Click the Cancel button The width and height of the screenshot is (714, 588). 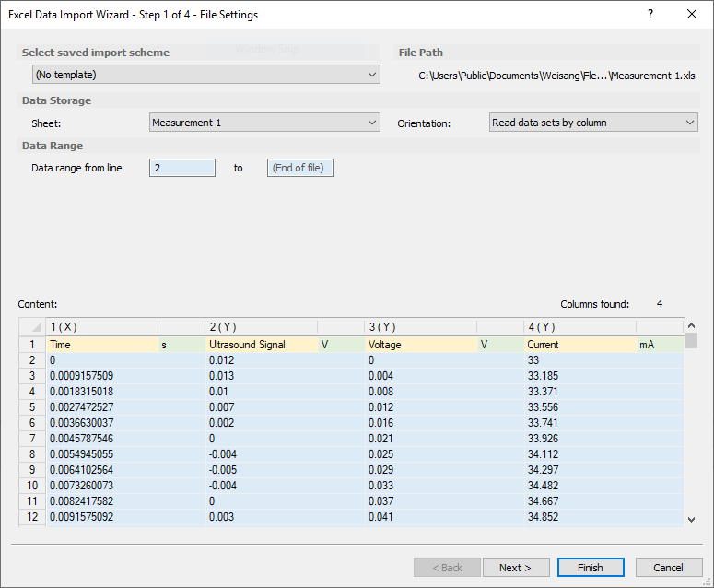click(x=669, y=568)
